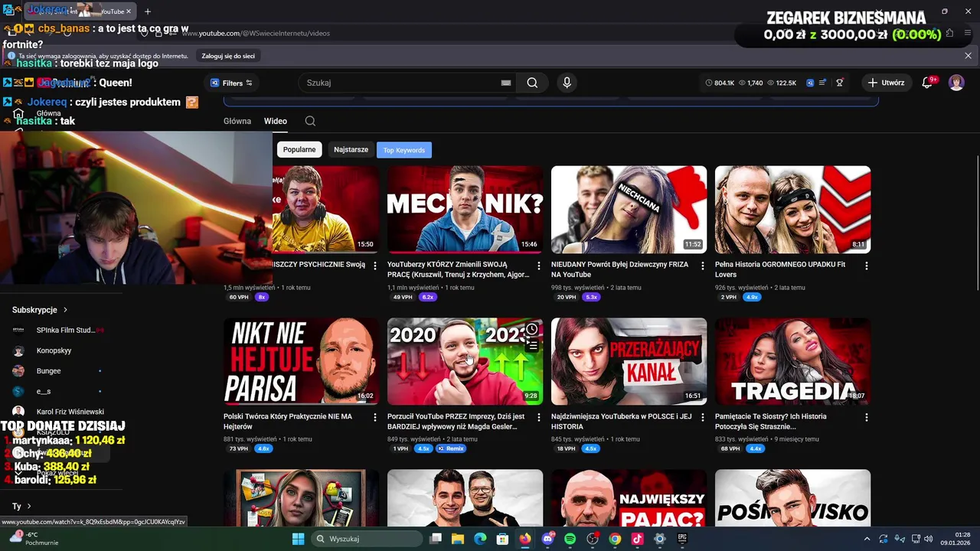Open Epic Games Launcher from taskbar

click(x=682, y=539)
